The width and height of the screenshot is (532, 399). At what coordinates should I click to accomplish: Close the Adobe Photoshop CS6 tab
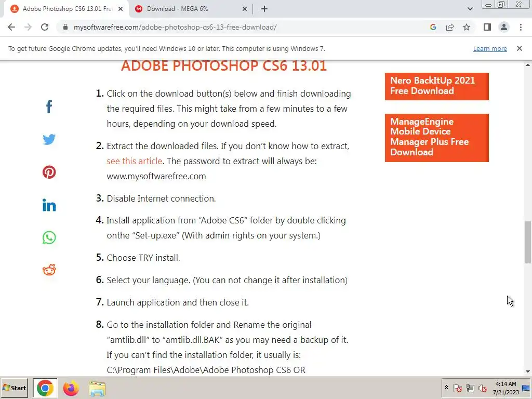point(121,9)
